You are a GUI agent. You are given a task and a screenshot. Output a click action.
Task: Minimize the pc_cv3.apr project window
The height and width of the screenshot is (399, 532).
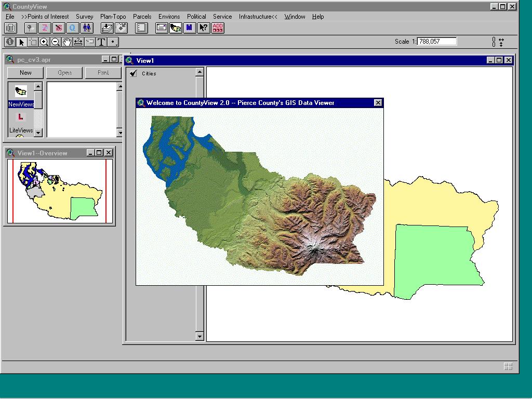point(106,59)
